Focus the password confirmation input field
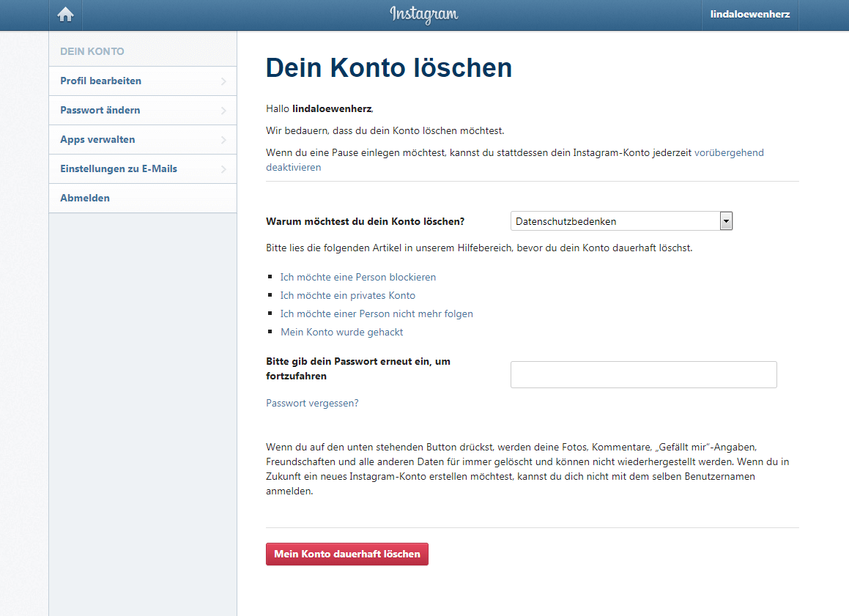Viewport: 849px width, 616px height. click(x=643, y=374)
